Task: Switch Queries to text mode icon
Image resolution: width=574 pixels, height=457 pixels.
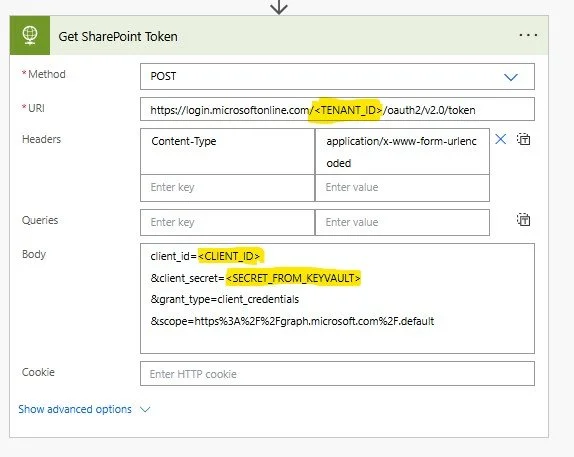Action: point(523,220)
